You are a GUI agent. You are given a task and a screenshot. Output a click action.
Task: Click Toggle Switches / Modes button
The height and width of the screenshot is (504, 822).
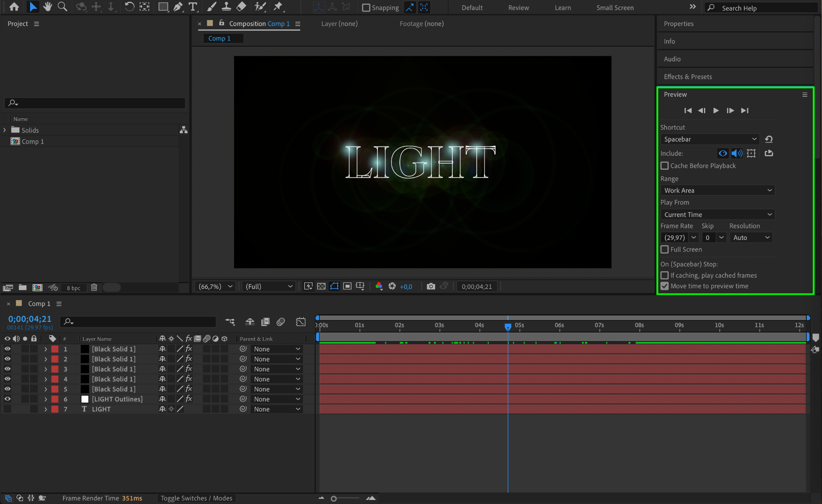196,498
